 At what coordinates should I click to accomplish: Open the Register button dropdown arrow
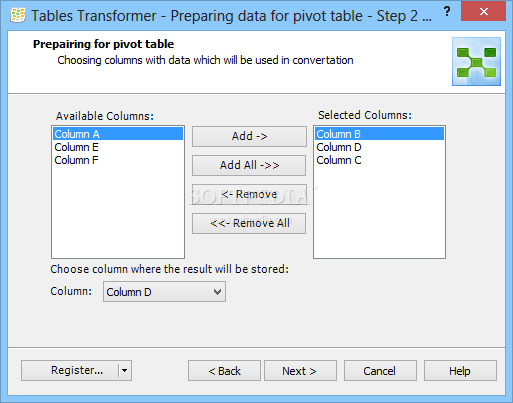(x=125, y=370)
